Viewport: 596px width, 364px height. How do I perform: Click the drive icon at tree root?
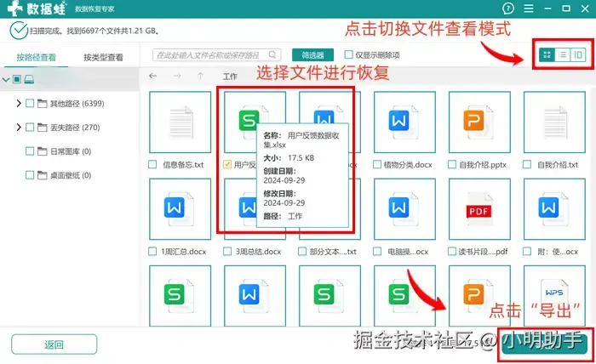click(29, 79)
